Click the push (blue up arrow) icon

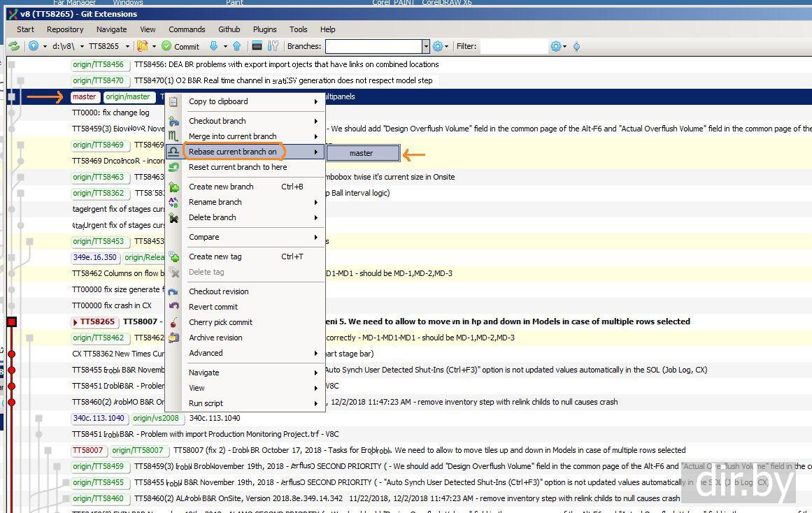point(236,46)
